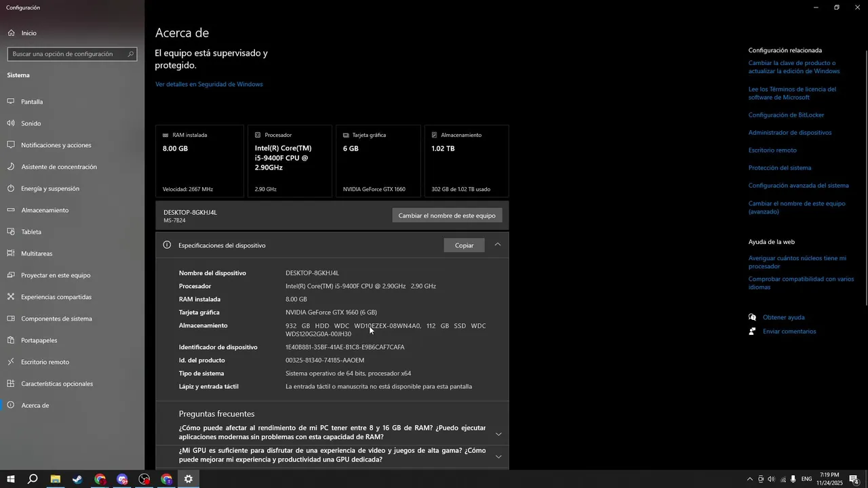Click the Obtener ayuda help icon
Image resolution: width=868 pixels, height=488 pixels.
[x=752, y=317]
